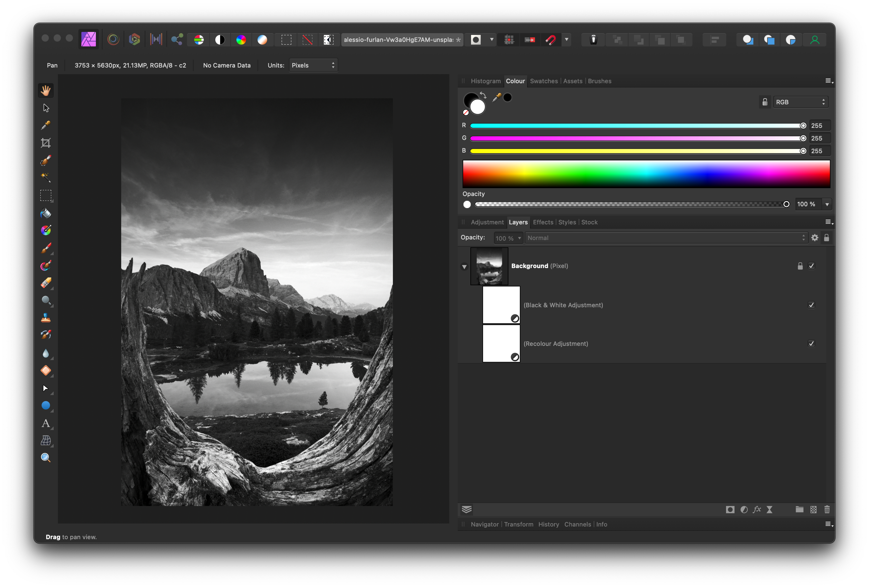This screenshot has height=588, width=869.
Task: Collapse the Background layer disclosure triangle
Action: [x=464, y=267]
